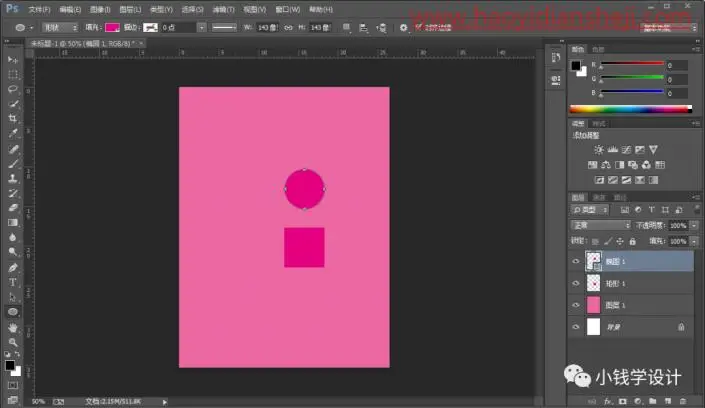Open the stroke width dropdown arrow
Image resolution: width=705 pixels, height=408 pixels.
point(201,27)
